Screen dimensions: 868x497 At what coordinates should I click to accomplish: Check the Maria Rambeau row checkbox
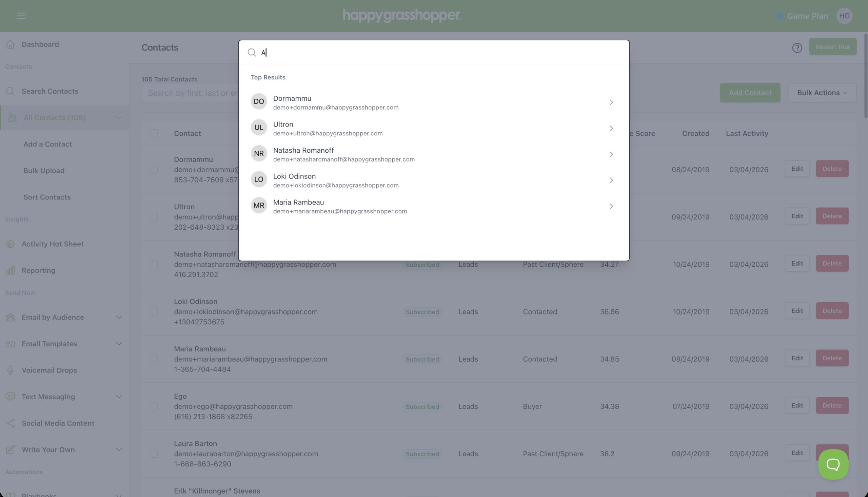pyautogui.click(x=154, y=359)
